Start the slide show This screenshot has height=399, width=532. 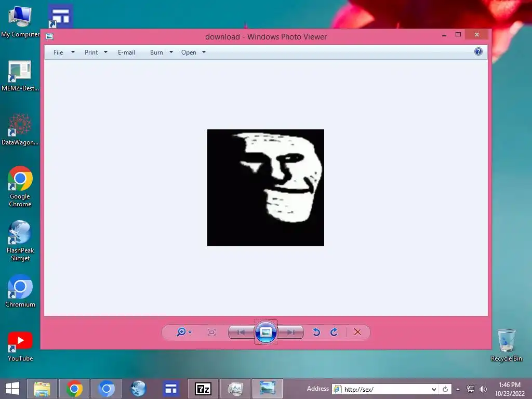(266, 332)
